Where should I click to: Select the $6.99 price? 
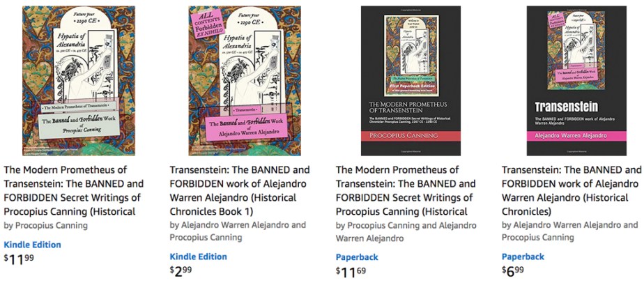click(x=512, y=271)
